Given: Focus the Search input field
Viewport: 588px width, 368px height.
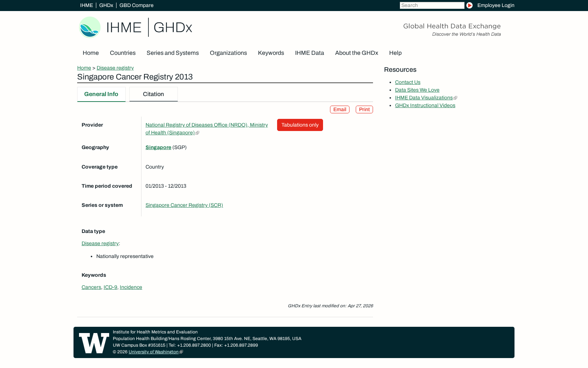Looking at the screenshot, I should [432, 5].
